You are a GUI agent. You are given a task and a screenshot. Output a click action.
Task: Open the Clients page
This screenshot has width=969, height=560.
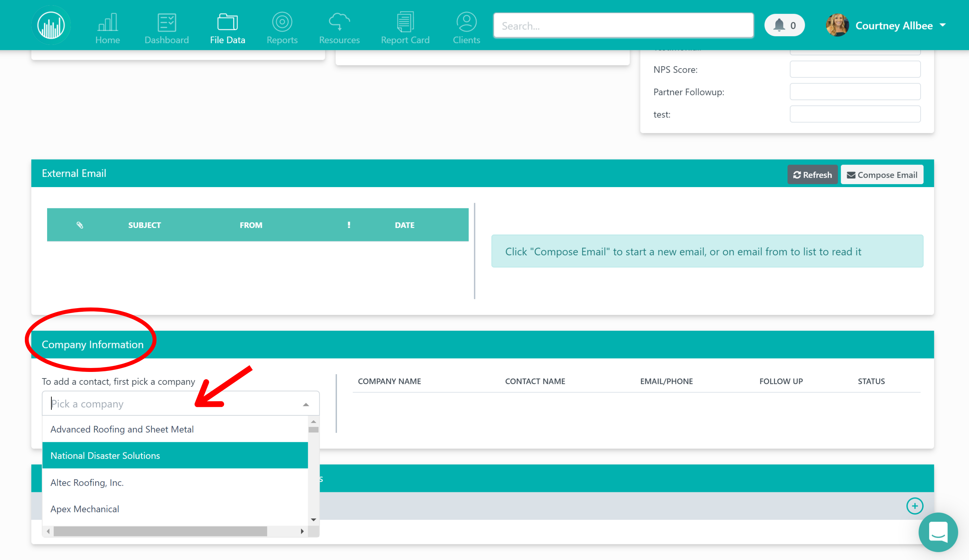467,28
